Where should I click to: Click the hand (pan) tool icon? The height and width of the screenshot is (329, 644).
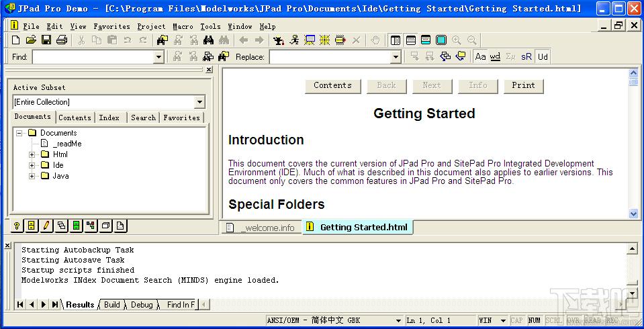click(x=375, y=40)
